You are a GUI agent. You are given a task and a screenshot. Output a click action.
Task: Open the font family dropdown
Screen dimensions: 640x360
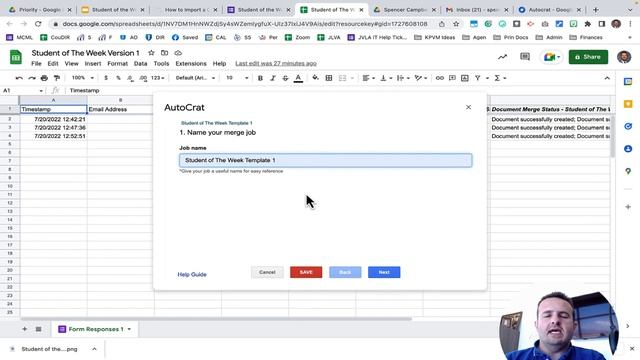195,78
